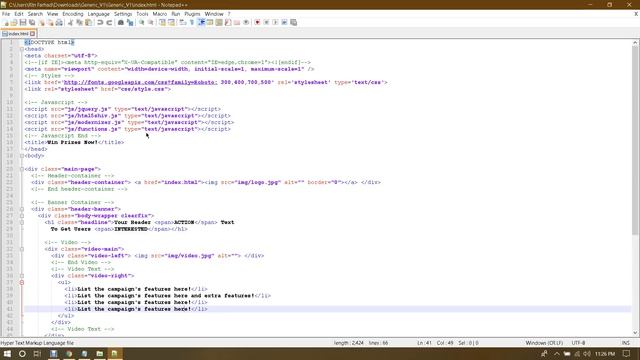The image size is (640, 360).
Task: Undo the last edit via toolbar
Action: point(100,22)
